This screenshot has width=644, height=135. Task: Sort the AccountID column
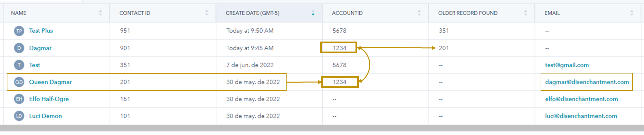click(419, 13)
